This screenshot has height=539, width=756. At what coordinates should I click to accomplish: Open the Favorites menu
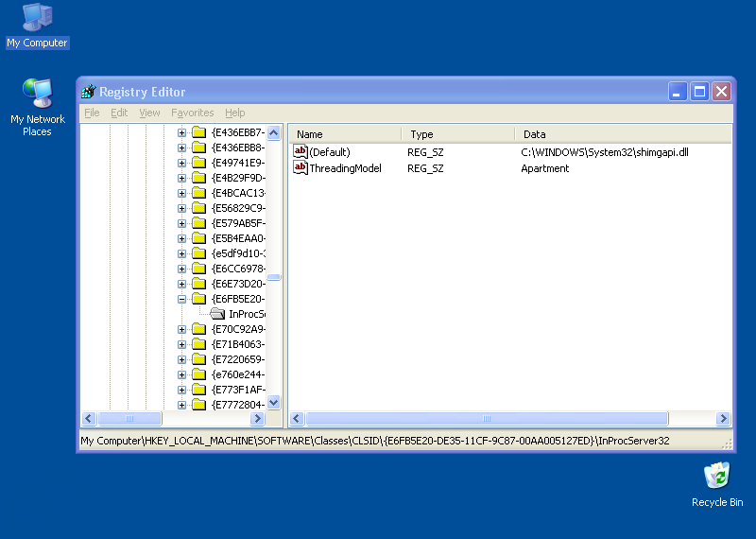coord(193,113)
